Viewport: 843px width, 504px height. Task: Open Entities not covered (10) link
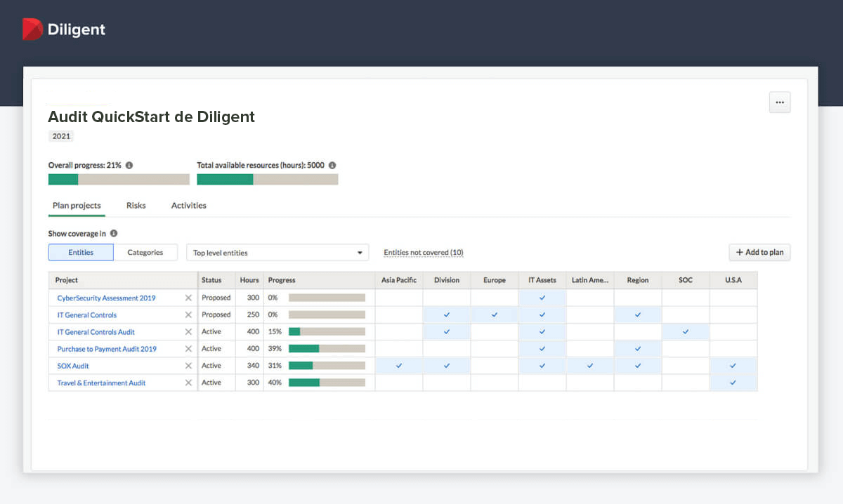click(x=424, y=253)
